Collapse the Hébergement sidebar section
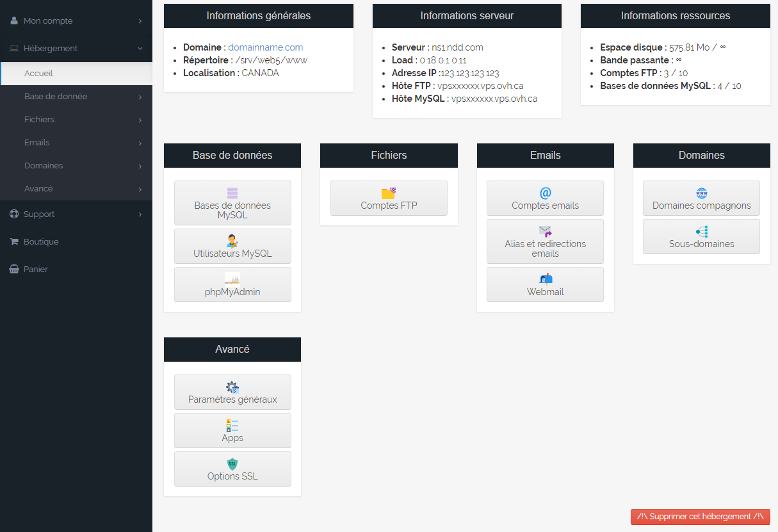The image size is (778, 532). coord(76,49)
